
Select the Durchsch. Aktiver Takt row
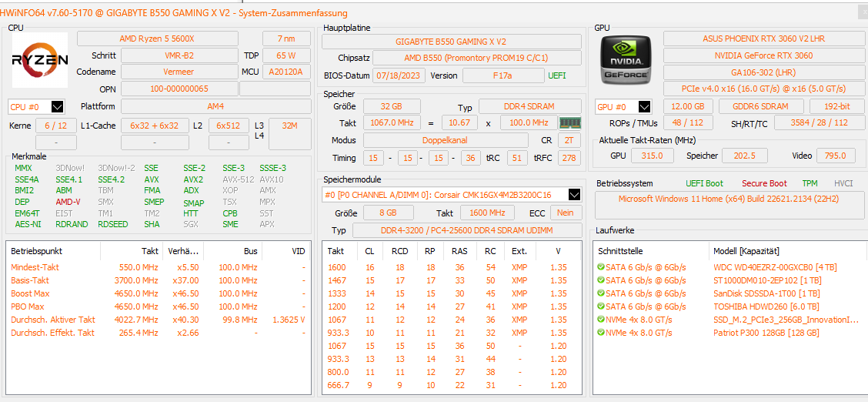point(158,320)
